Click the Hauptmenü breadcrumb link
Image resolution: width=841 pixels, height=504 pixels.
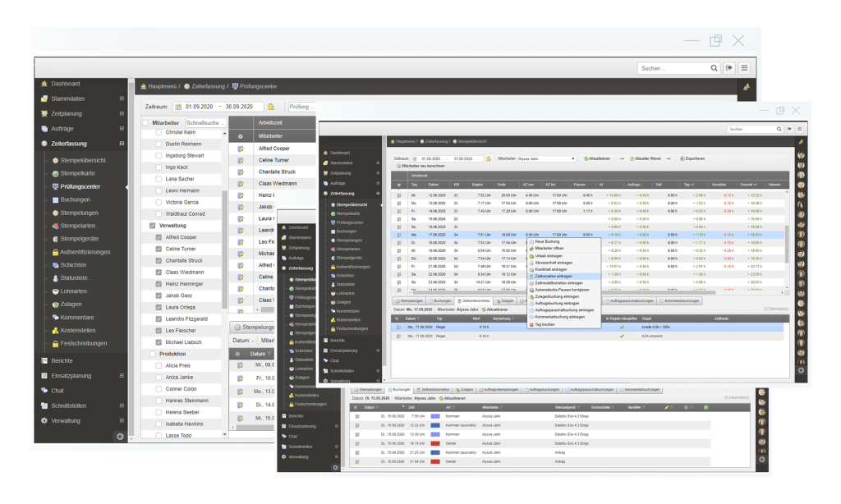(x=160, y=86)
